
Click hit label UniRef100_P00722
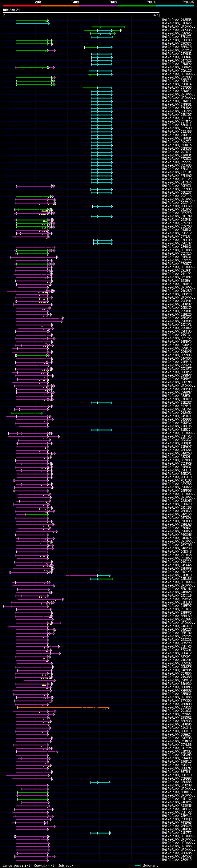tap(177, 142)
